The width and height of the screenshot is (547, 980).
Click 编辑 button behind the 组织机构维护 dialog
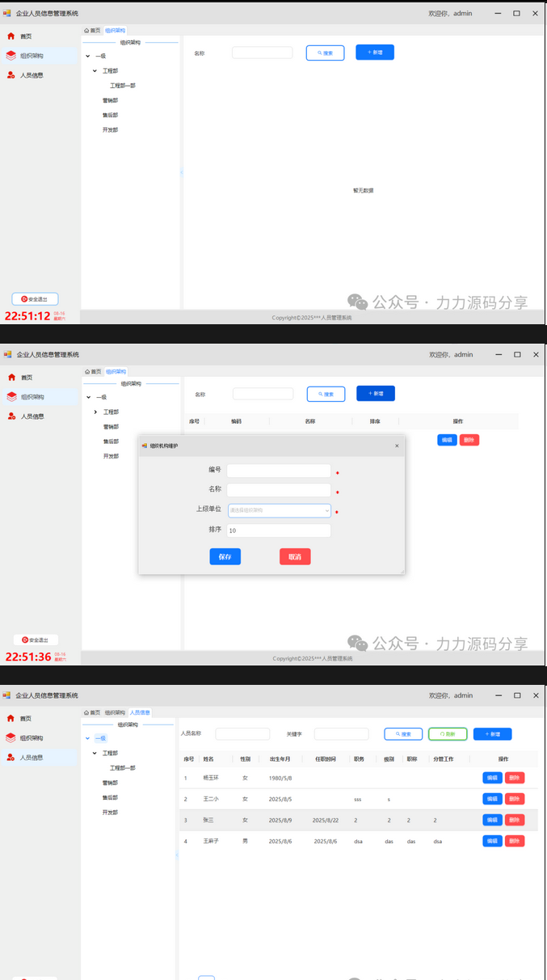[x=447, y=440]
